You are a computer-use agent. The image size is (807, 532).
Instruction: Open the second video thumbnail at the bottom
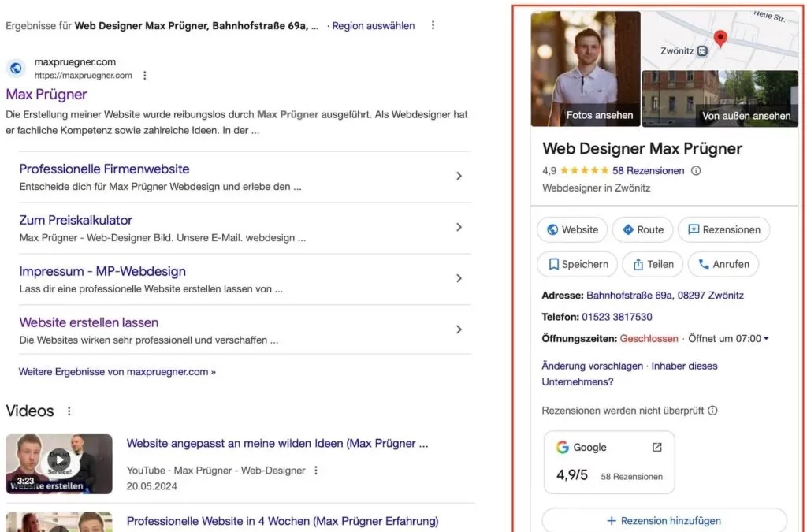[59, 522]
